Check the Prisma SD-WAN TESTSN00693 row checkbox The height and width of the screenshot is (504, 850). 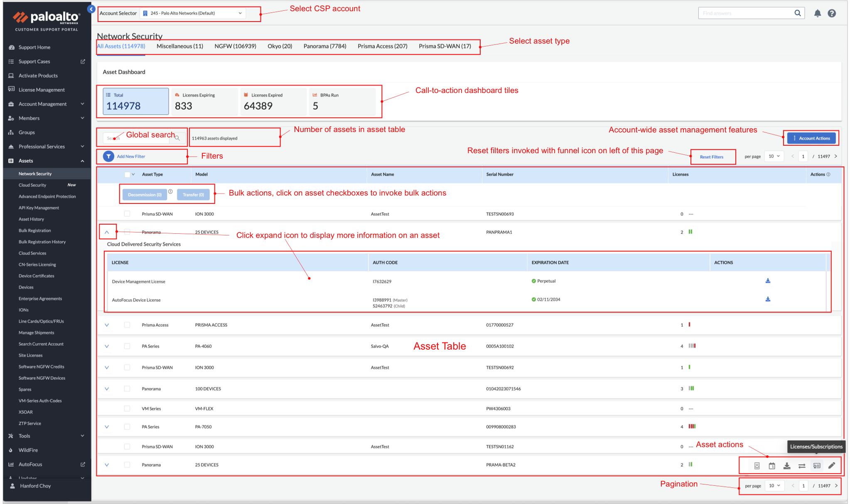127,213
